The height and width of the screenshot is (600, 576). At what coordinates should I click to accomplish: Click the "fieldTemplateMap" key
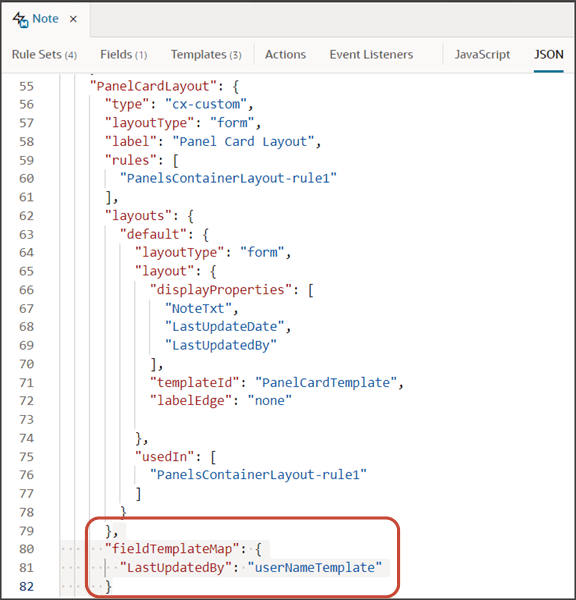pos(172,549)
